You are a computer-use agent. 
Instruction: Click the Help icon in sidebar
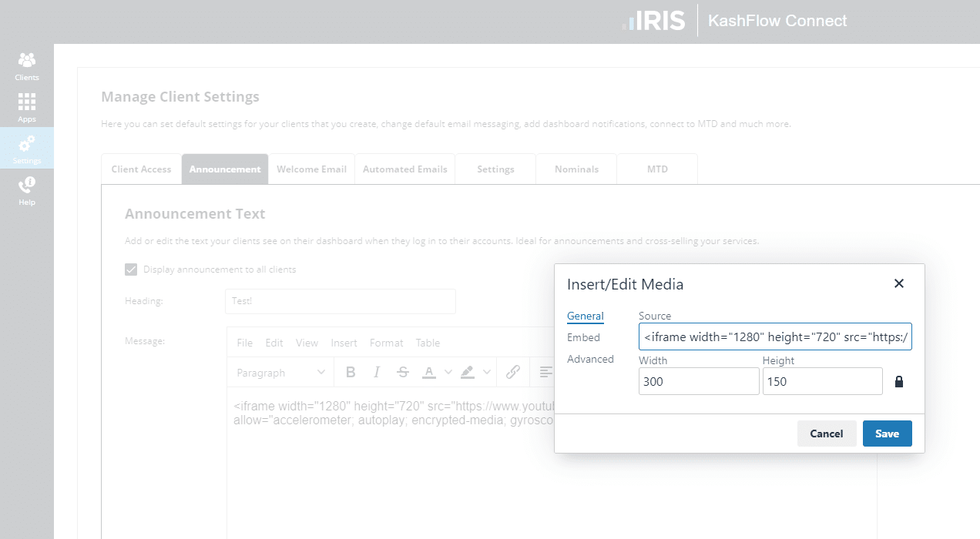(27, 191)
